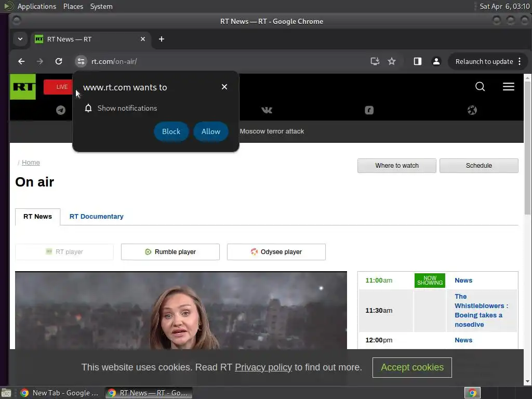Click the Moscow terror attack trending link

click(x=272, y=131)
